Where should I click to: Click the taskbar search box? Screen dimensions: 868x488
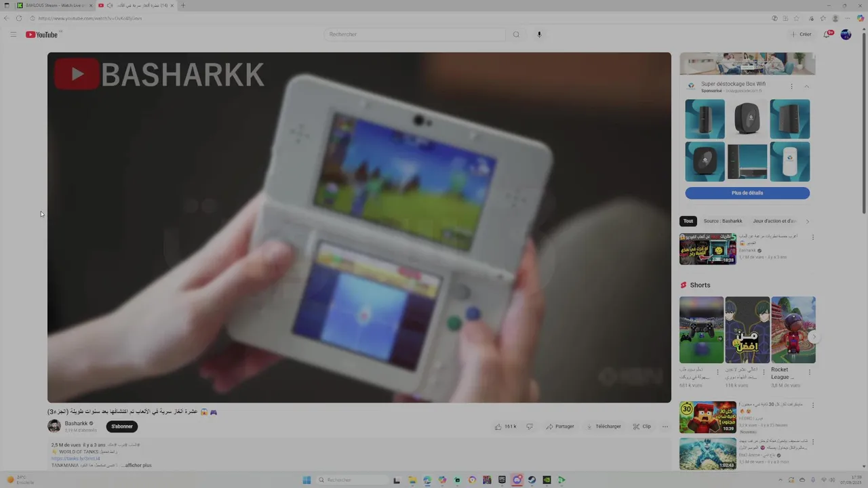click(x=351, y=480)
